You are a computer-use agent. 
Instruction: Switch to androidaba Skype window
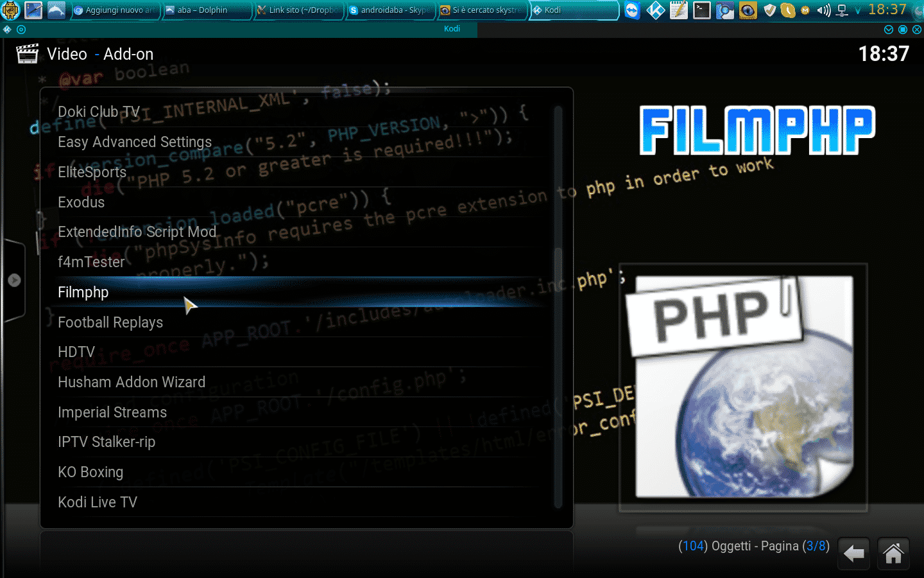click(389, 10)
